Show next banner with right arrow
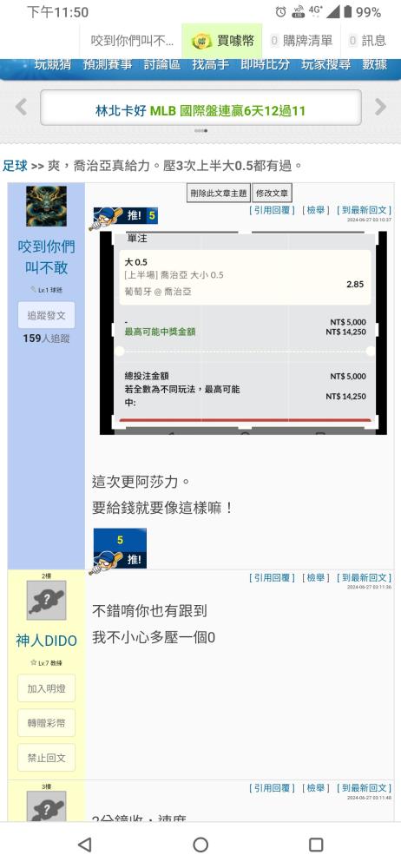This screenshot has width=401, height=868. click(x=380, y=107)
